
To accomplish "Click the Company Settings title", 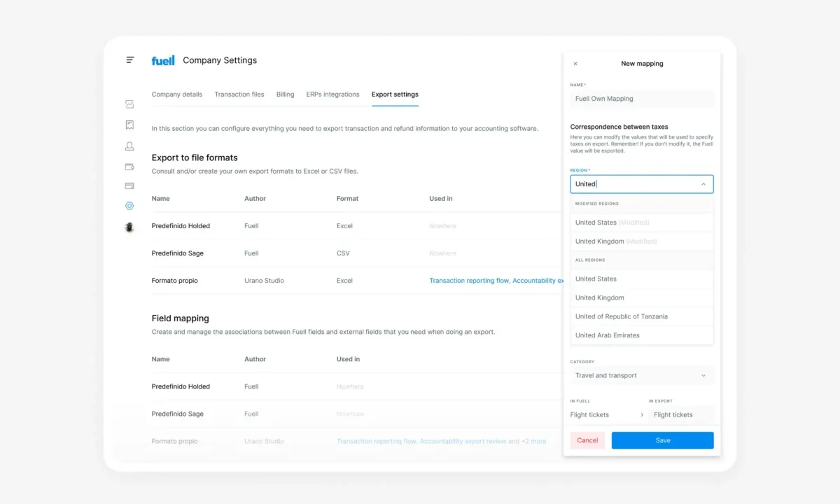I will point(220,60).
